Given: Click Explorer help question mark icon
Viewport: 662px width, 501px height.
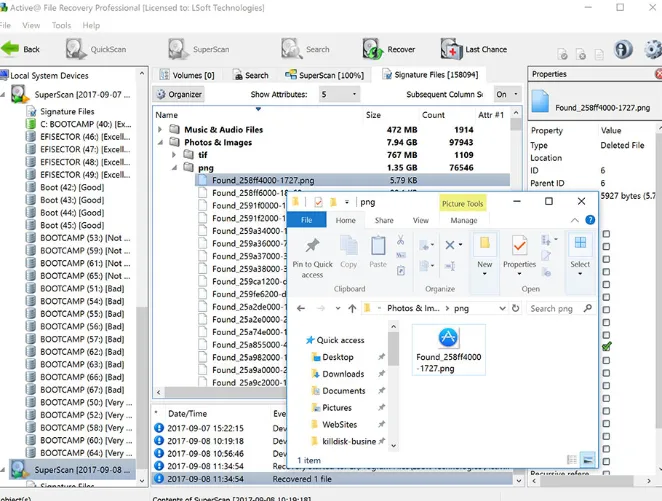Looking at the screenshot, I should click(590, 220).
